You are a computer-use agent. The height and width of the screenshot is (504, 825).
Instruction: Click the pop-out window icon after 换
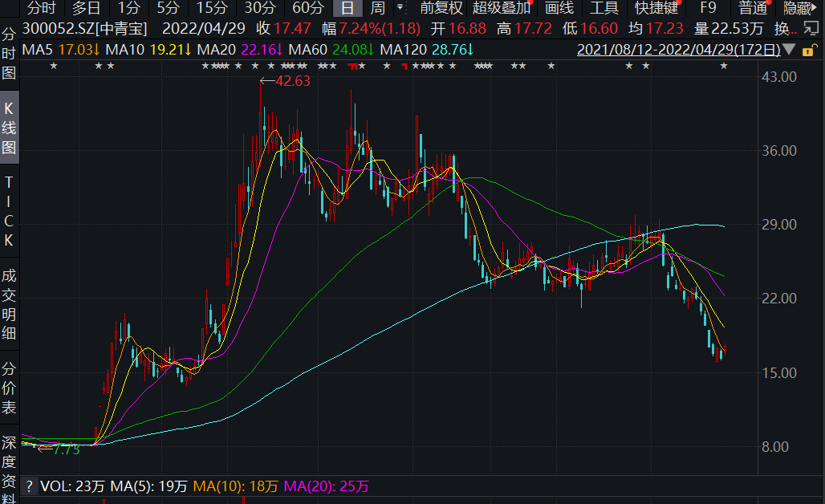click(x=811, y=28)
